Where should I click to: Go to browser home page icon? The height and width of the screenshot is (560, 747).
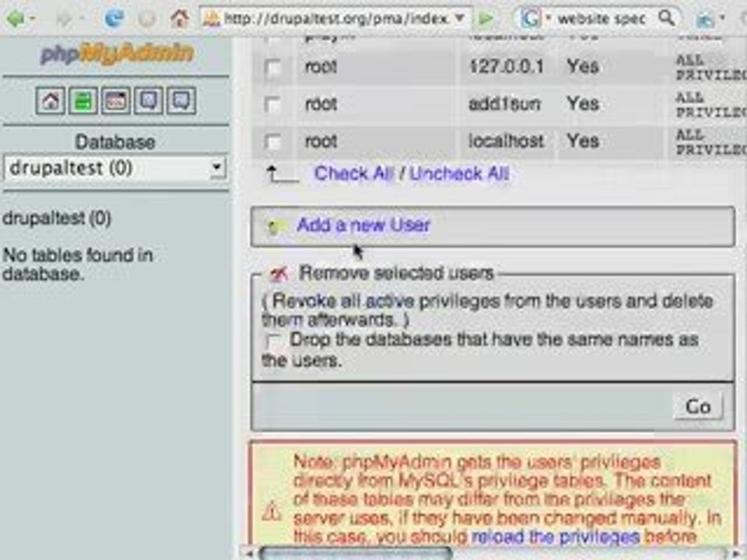coord(180,19)
